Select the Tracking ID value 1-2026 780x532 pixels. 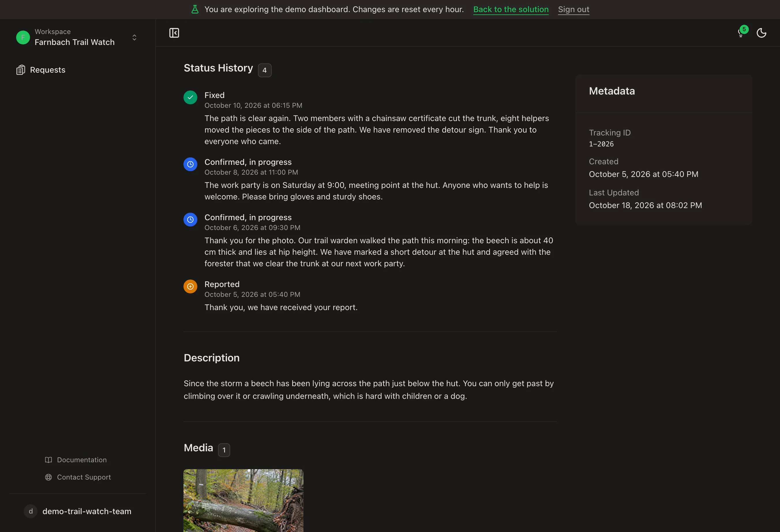click(x=601, y=144)
